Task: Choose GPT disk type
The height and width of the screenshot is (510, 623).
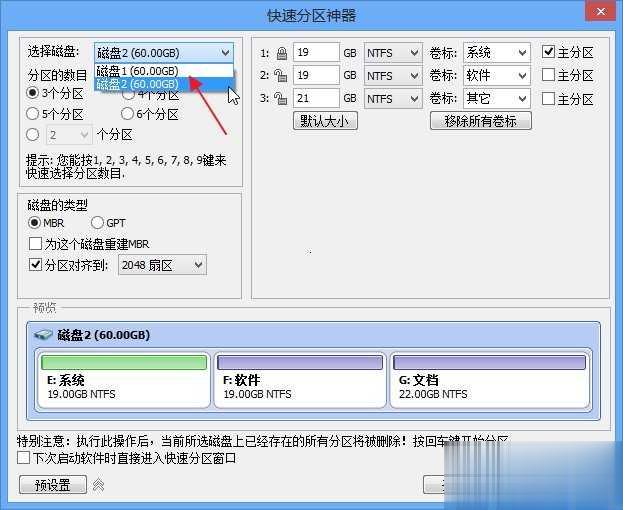Action: (x=97, y=223)
